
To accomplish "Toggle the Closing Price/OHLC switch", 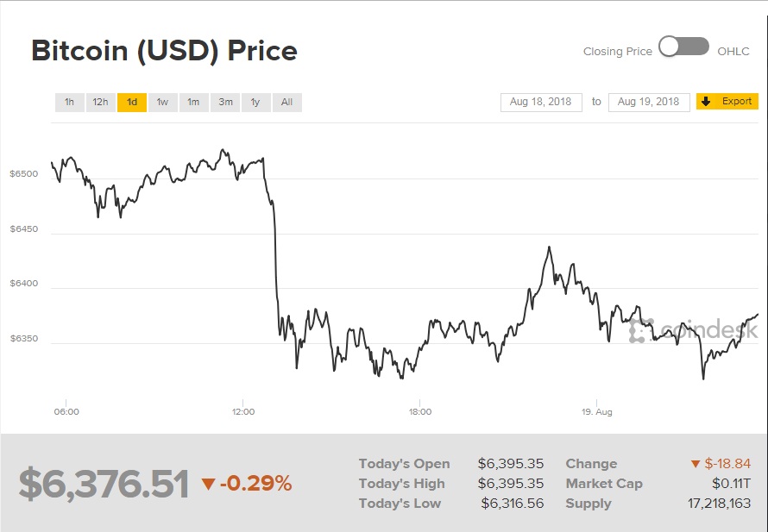I will (683, 47).
